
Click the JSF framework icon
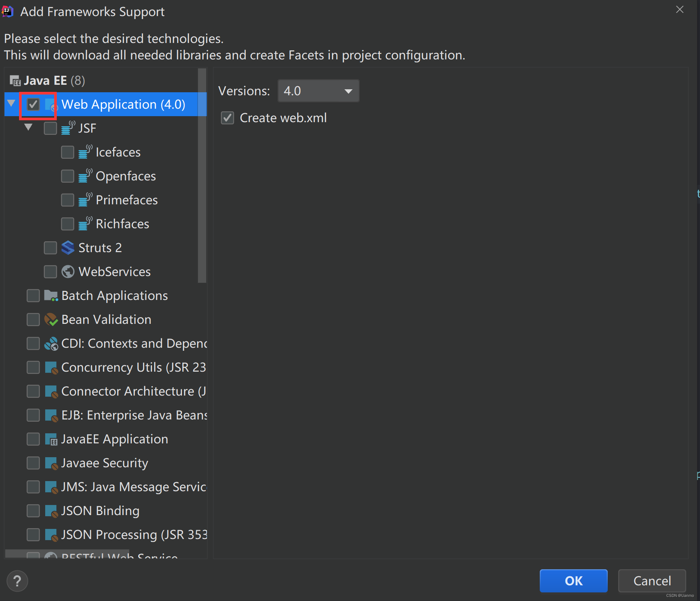(68, 128)
